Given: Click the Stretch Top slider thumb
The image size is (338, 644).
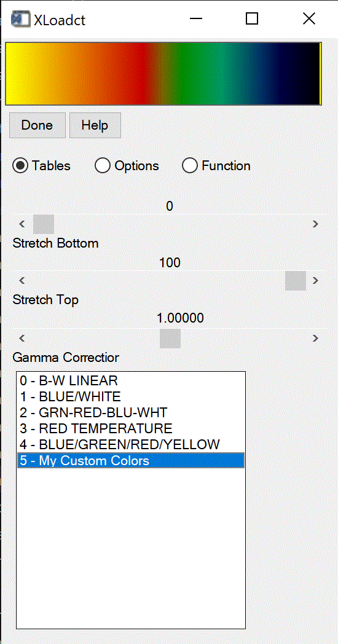Looking at the screenshot, I should pos(296,281).
